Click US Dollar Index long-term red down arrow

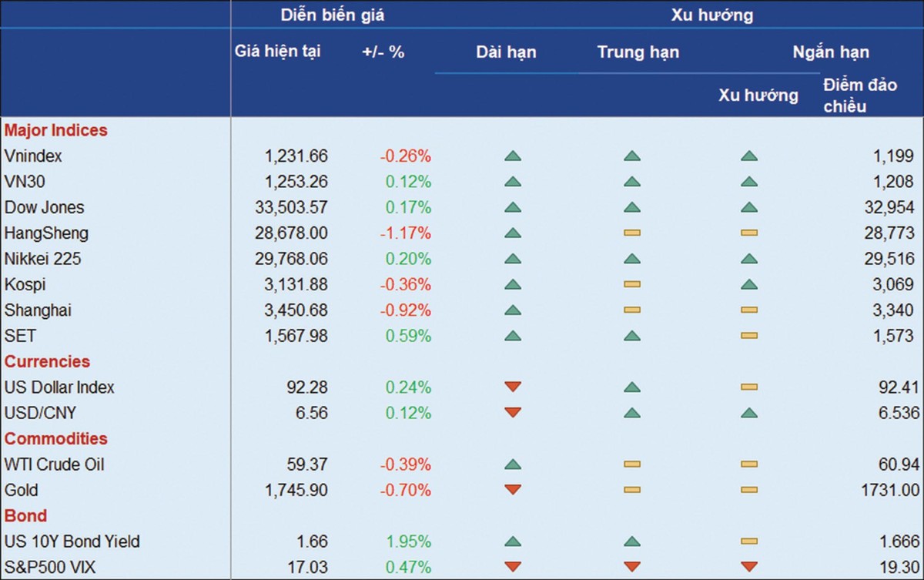point(513,387)
